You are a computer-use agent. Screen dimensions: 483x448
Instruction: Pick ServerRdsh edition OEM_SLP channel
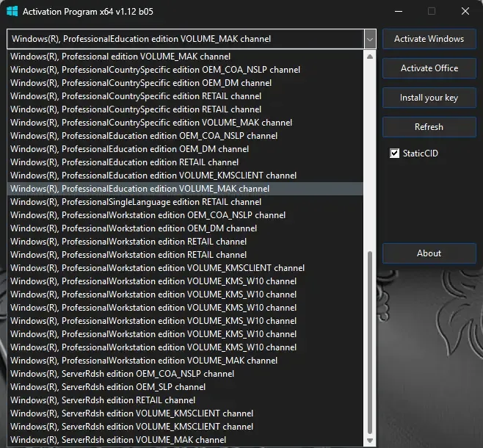pos(185,387)
